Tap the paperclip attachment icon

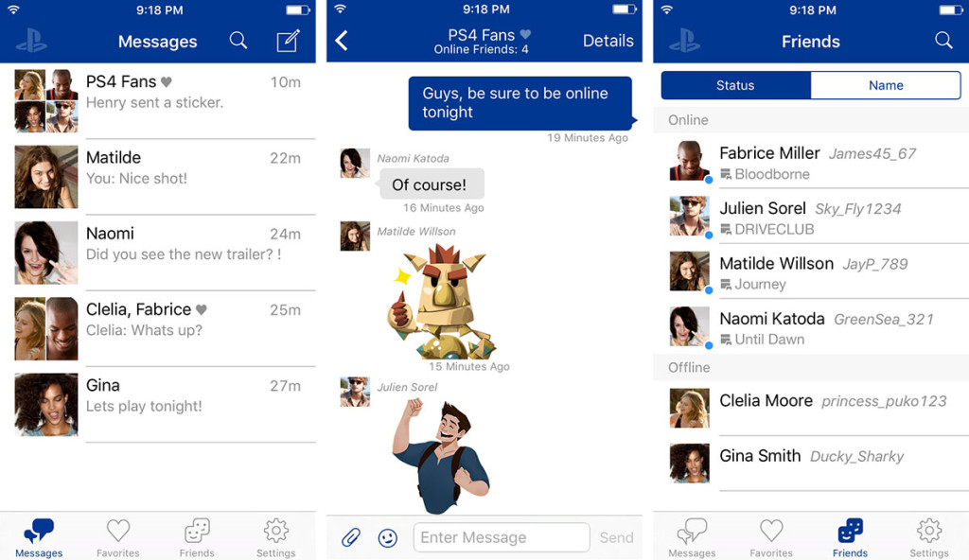point(351,537)
